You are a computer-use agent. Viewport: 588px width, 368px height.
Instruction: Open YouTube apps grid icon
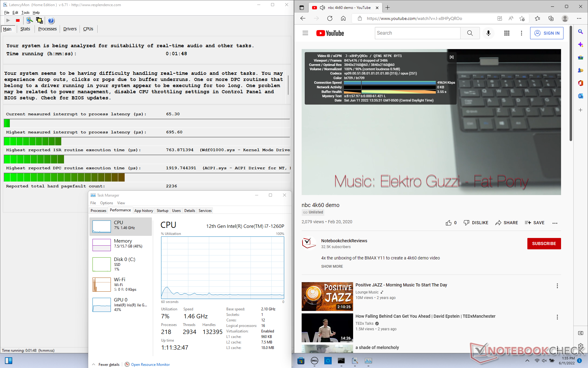(x=507, y=33)
